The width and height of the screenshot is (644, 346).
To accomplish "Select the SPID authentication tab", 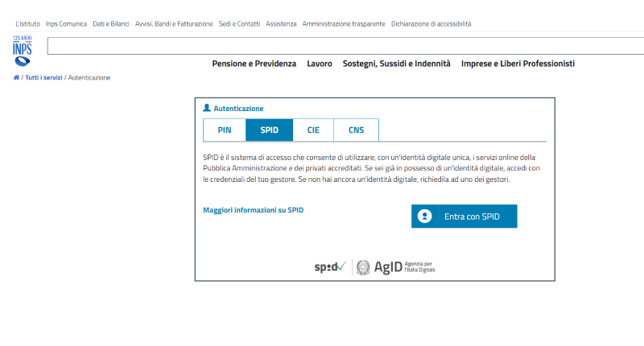I will pyautogui.click(x=270, y=130).
